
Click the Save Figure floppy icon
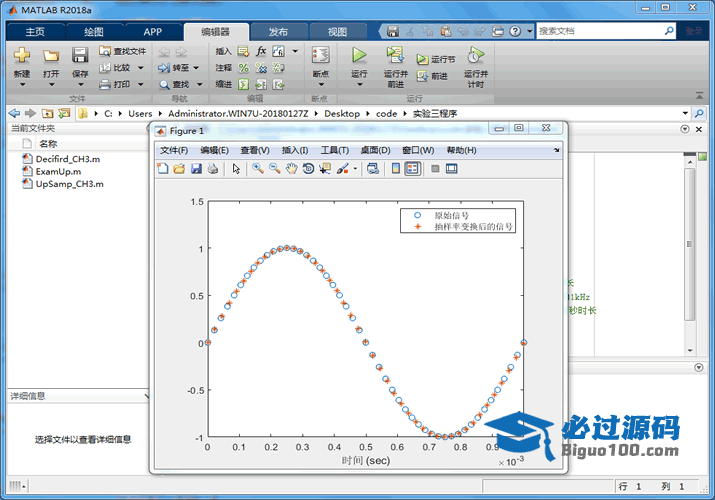click(x=196, y=169)
